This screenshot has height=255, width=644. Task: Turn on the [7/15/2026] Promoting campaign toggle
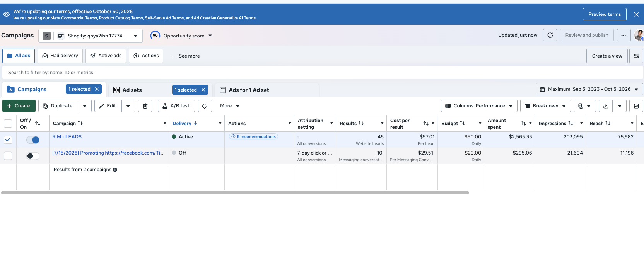33,156
